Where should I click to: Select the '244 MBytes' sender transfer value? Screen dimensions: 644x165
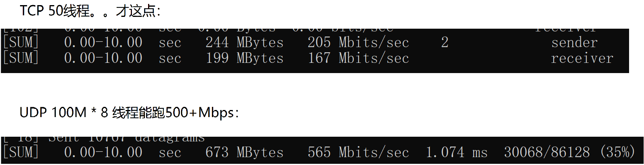point(244,42)
